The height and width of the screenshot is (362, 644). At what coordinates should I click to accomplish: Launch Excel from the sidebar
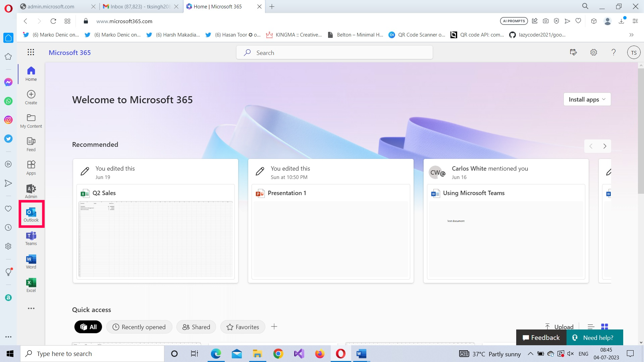point(31,285)
